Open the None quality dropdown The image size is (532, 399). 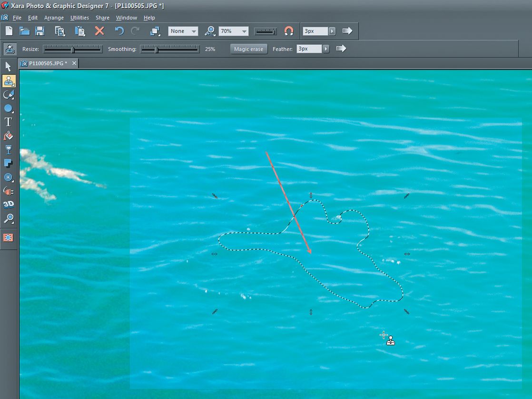(183, 31)
